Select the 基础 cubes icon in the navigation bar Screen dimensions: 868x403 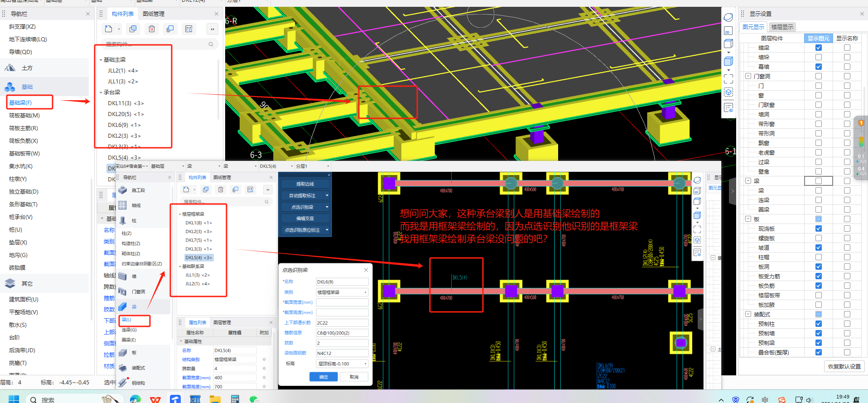(10, 87)
